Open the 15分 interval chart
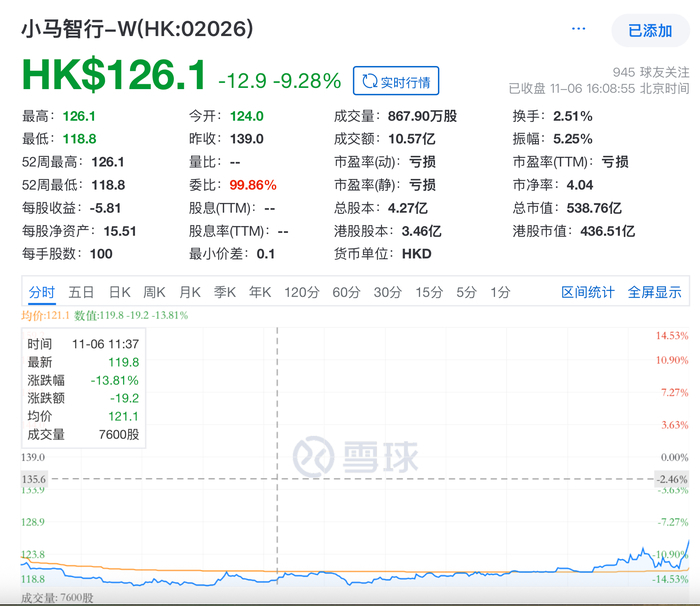This screenshot has width=700, height=606. [x=428, y=292]
